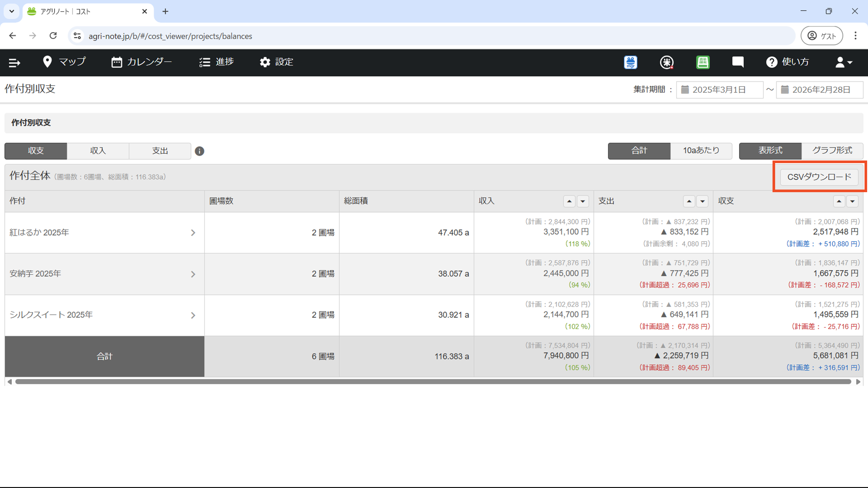868x488 pixels.
Task: Click the CSVダウンロード button
Action: click(x=819, y=177)
